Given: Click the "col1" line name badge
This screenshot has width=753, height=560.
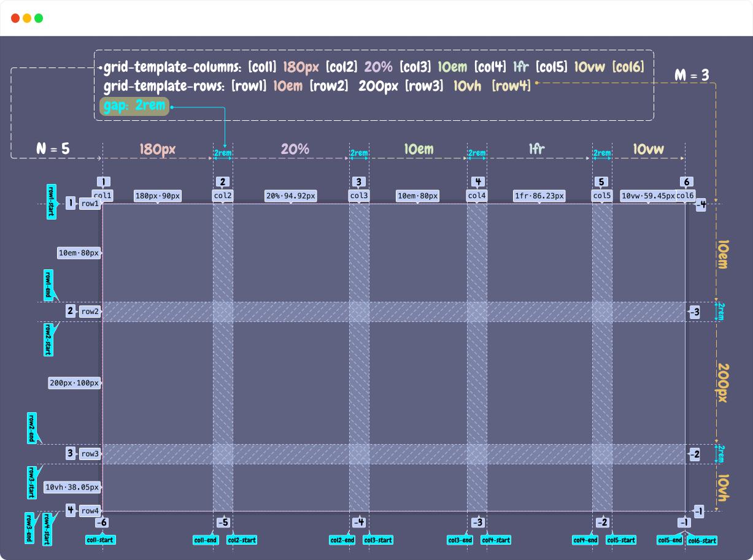Looking at the screenshot, I should (102, 196).
